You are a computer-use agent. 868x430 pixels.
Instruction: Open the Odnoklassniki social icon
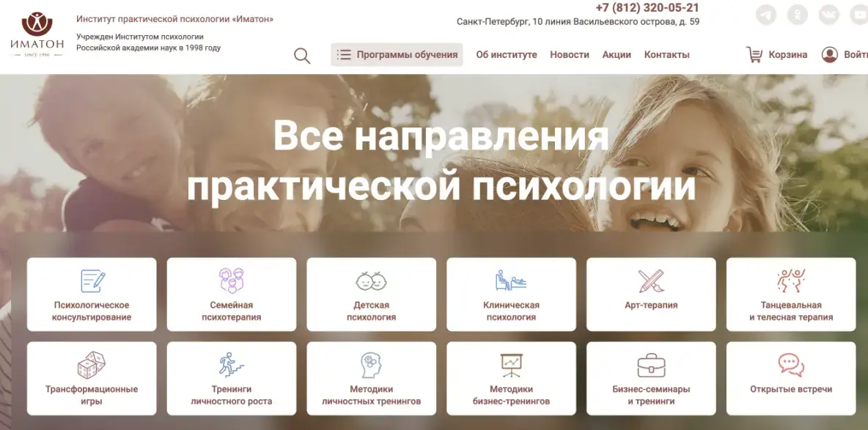pos(796,14)
